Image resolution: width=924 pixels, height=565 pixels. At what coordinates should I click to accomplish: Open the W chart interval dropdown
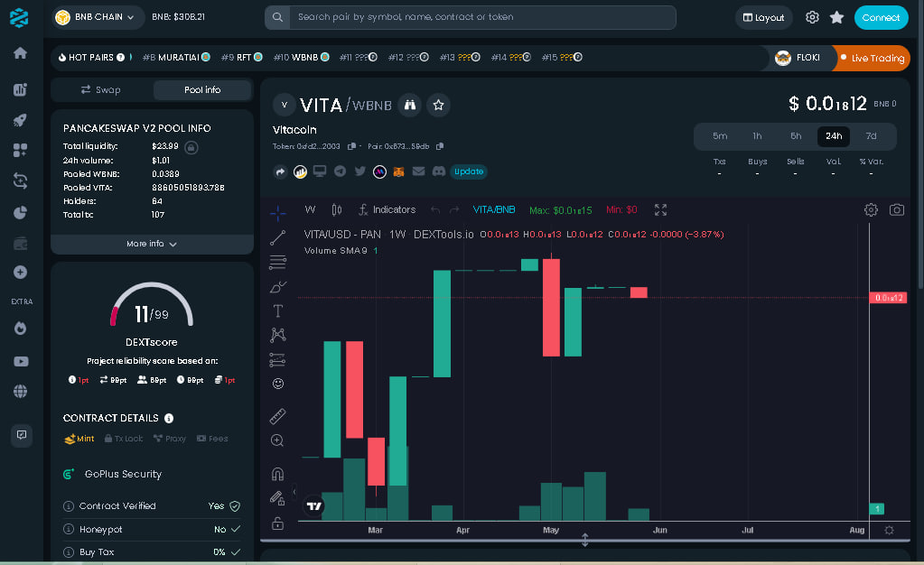coord(310,209)
